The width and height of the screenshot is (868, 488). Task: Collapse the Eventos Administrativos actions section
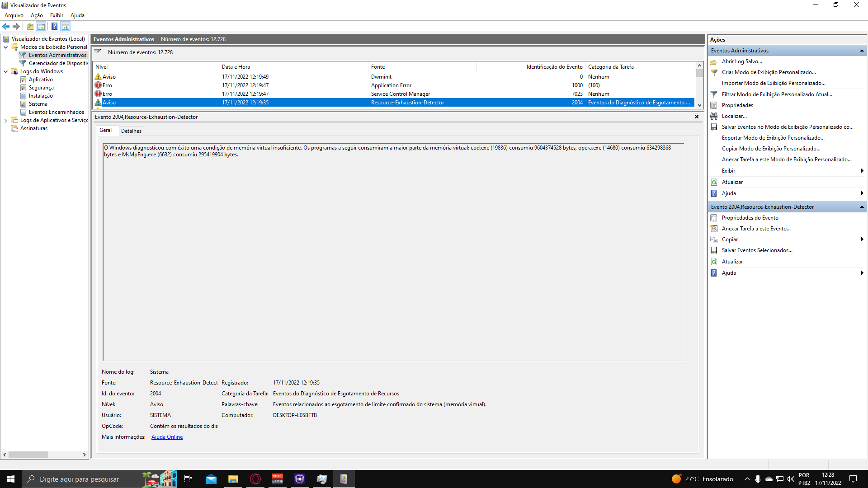[x=862, y=51]
